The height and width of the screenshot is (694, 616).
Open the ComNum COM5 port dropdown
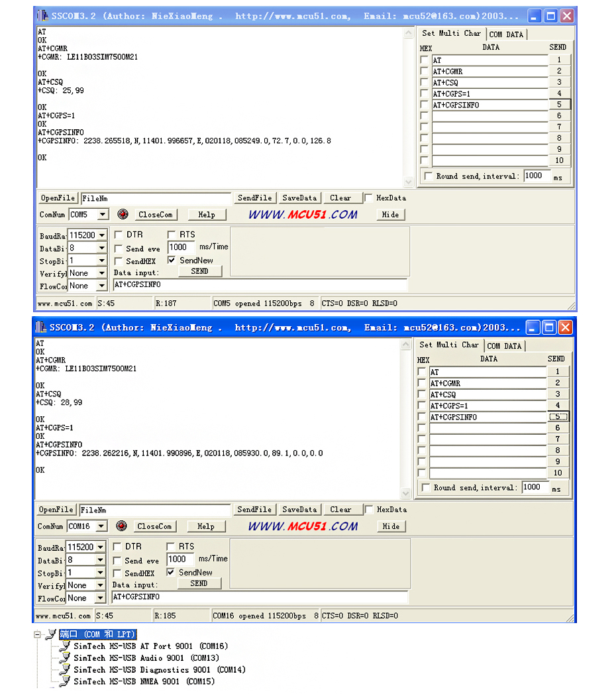coord(103,215)
